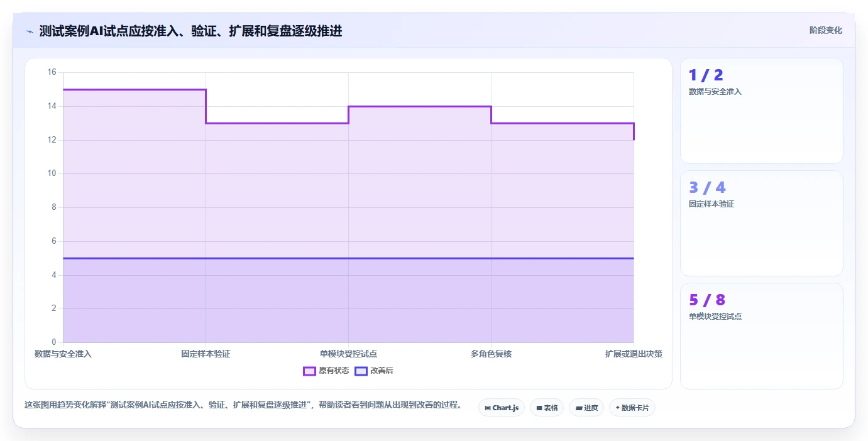The width and height of the screenshot is (868, 441).
Task: Click the 固定样本验证 x-axis label
Action: pos(206,354)
